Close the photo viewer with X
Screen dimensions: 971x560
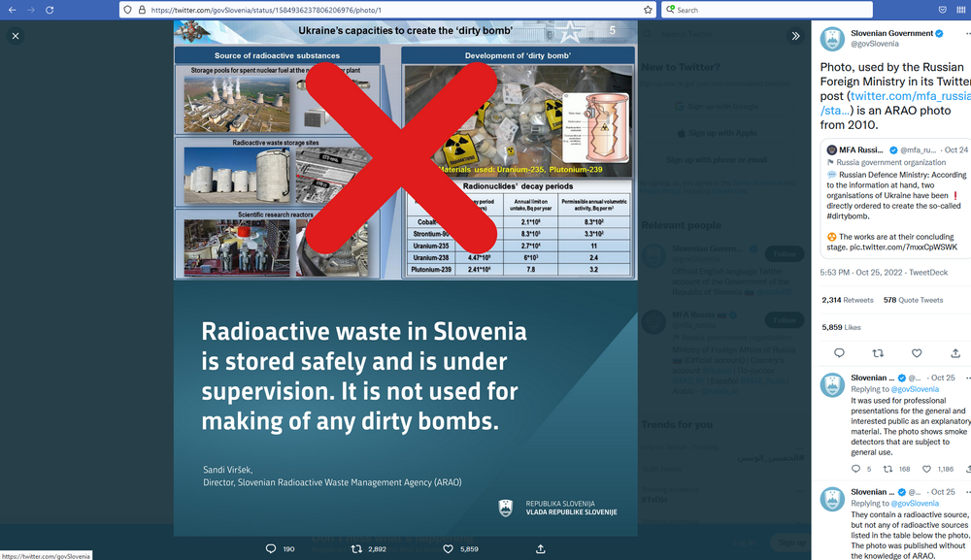pos(16,36)
